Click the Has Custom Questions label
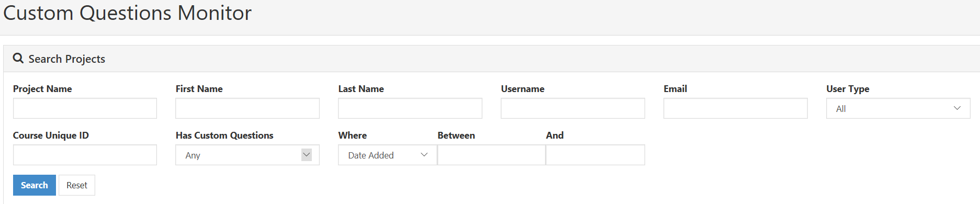The height and width of the screenshot is (204, 980). 224,135
